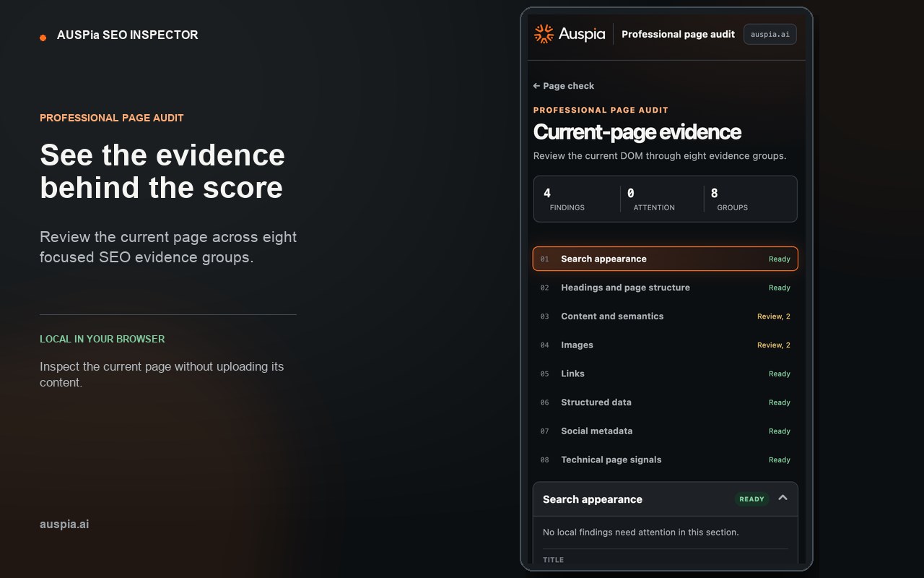Viewport: 924px width, 578px height.
Task: Click the AUSPia SEO INSPECTOR title
Action: pyautogui.click(x=128, y=35)
